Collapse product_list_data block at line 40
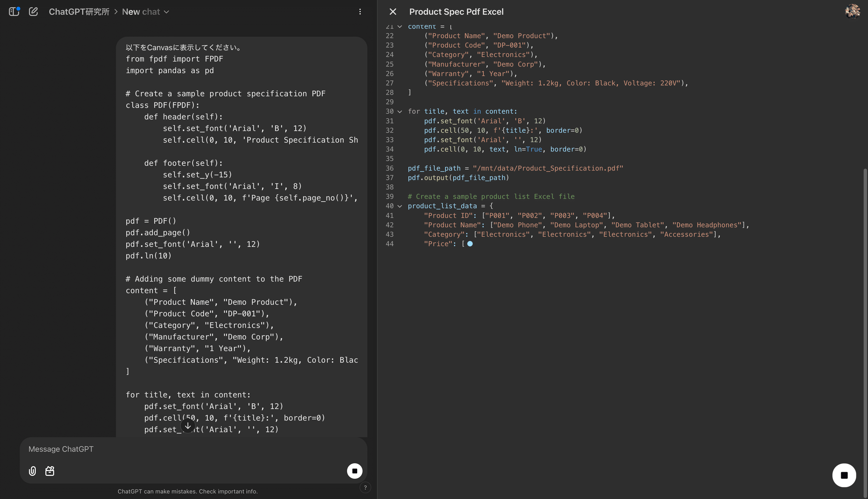868x499 pixels. [x=399, y=206]
